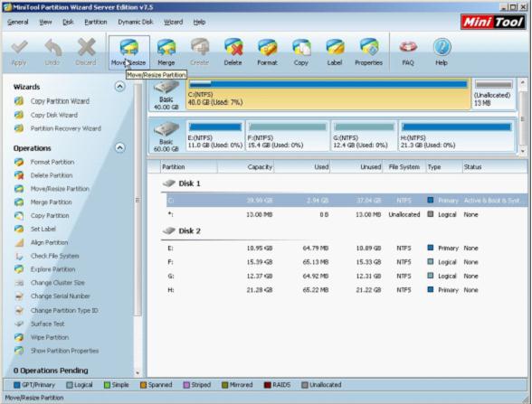Click Show Partition Properties sidebar icon

(19, 351)
